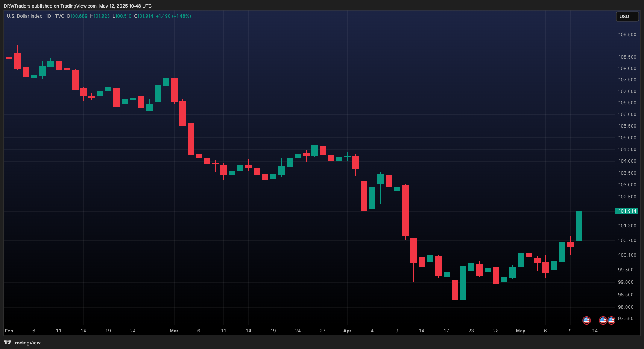Click the 17 date label on time axis

(x=446, y=331)
